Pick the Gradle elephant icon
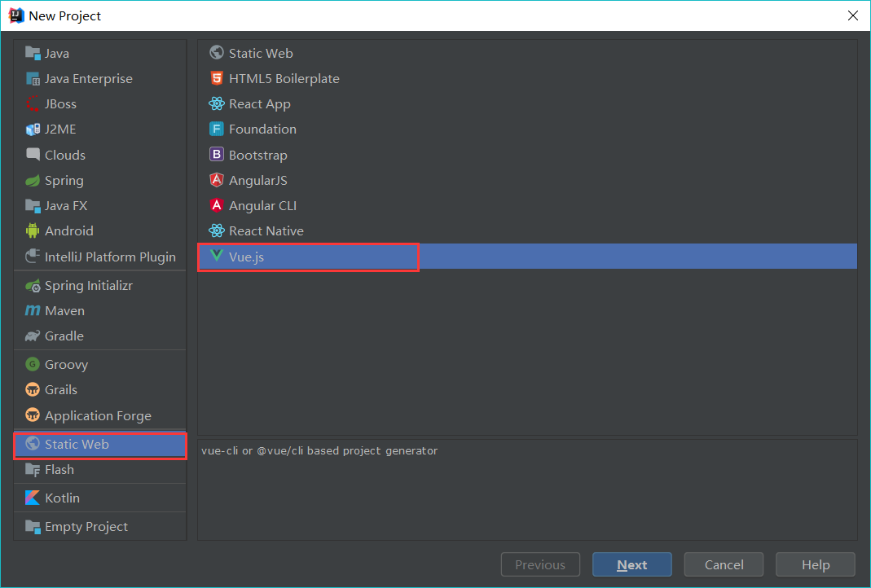The width and height of the screenshot is (871, 588). coord(33,336)
